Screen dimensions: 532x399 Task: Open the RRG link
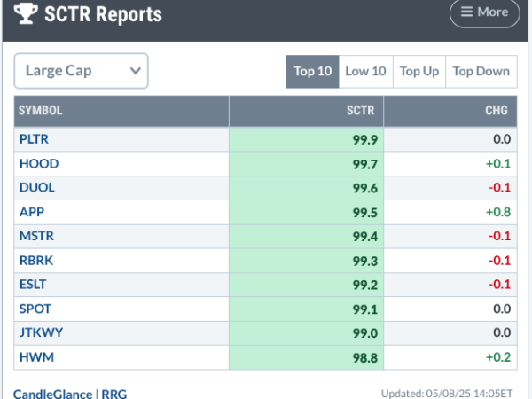114,395
